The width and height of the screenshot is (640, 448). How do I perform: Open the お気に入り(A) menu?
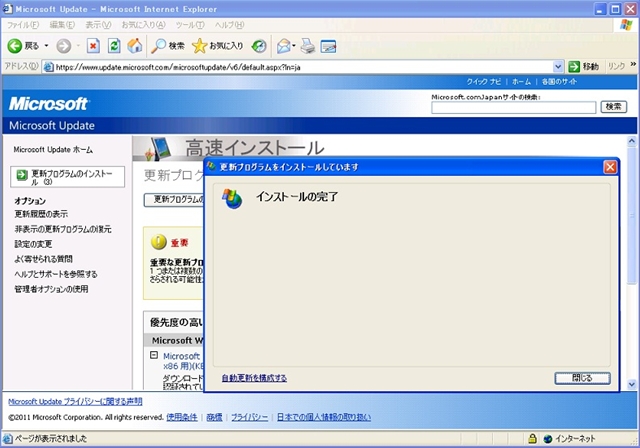pos(143,25)
